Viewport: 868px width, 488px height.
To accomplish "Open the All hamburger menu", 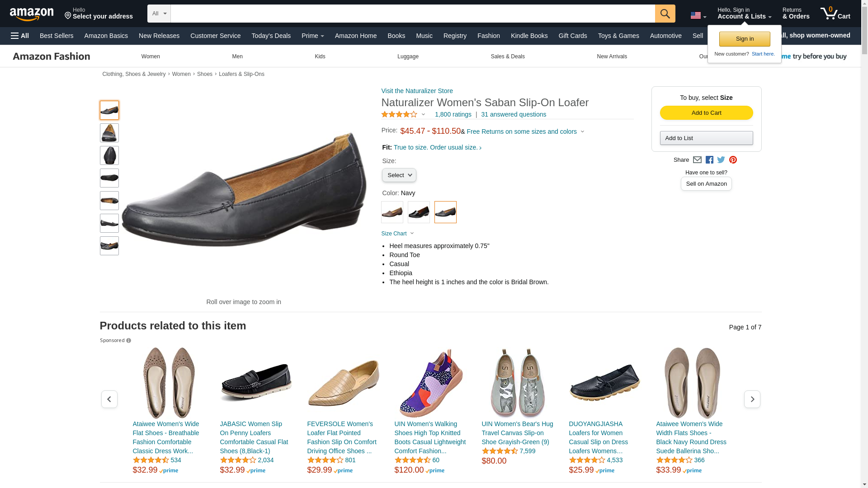I will tap(20, 36).
